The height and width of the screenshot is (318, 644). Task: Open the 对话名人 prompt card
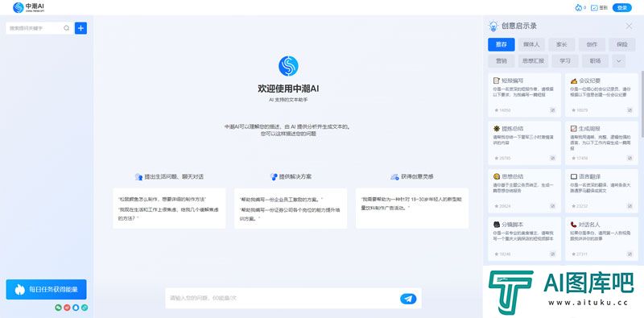(601, 239)
